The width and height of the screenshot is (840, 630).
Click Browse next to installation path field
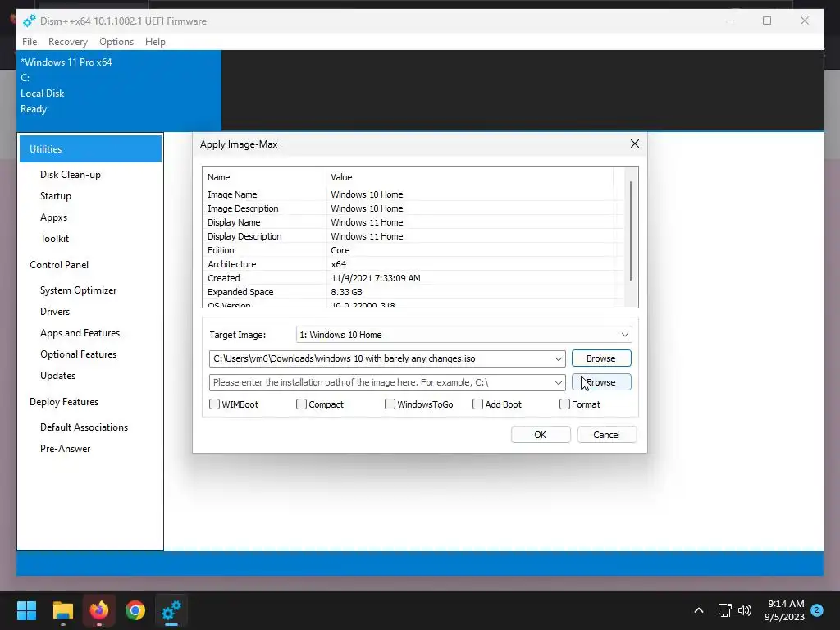[601, 382]
